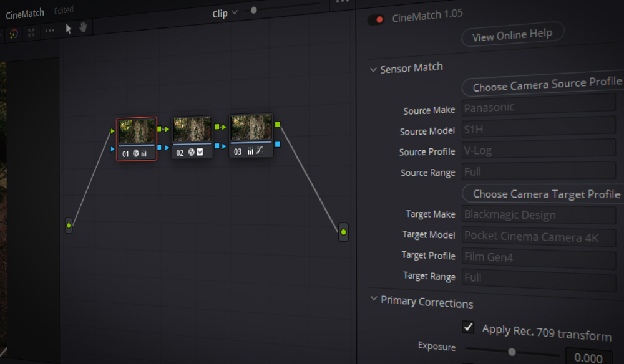Toggle the CineMatch bypass switch
624x364 pixels.
click(375, 19)
